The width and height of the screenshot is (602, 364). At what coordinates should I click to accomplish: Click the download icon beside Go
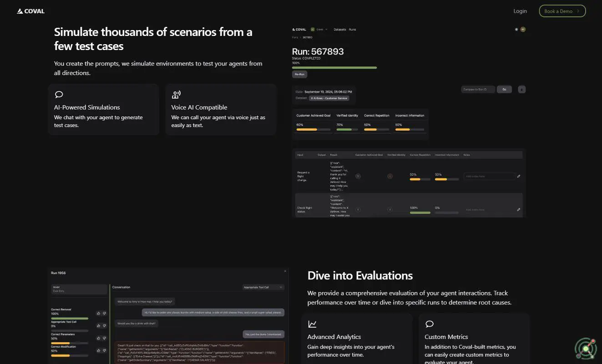(521, 89)
